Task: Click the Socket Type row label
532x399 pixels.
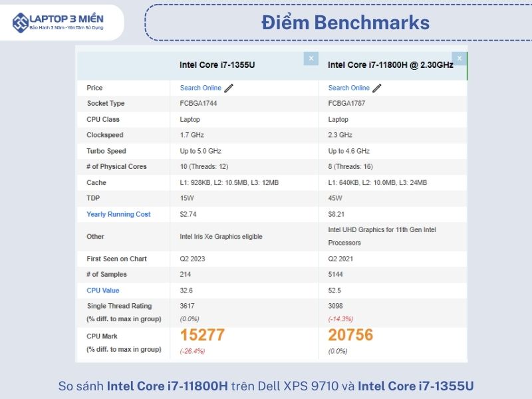Action: (106, 104)
